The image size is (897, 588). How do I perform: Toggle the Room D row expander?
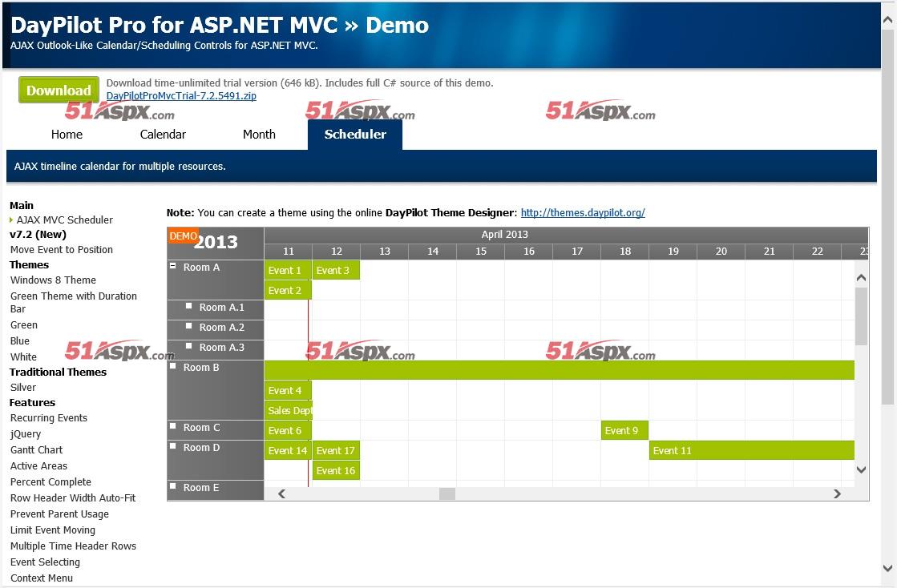click(x=173, y=445)
